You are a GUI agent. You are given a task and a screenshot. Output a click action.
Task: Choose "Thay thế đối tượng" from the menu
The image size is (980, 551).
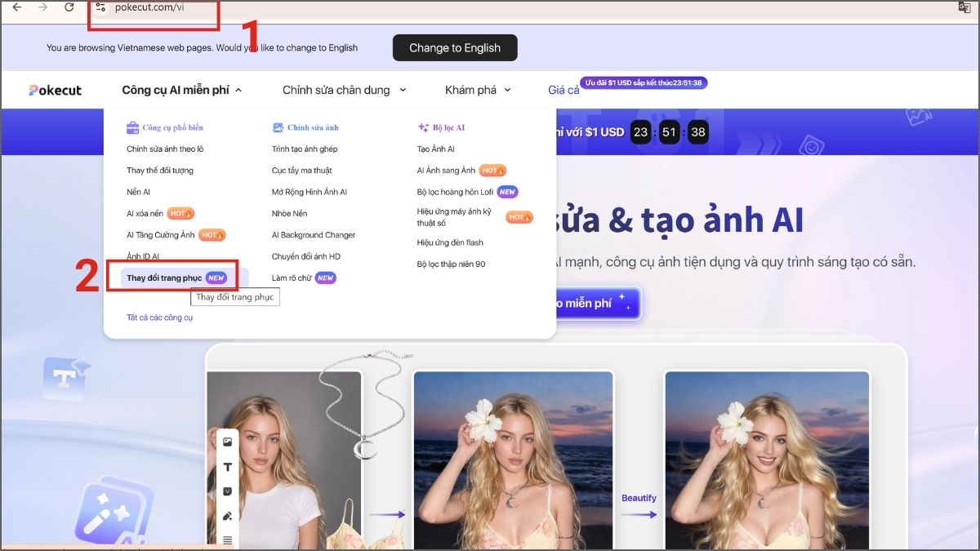click(x=160, y=171)
